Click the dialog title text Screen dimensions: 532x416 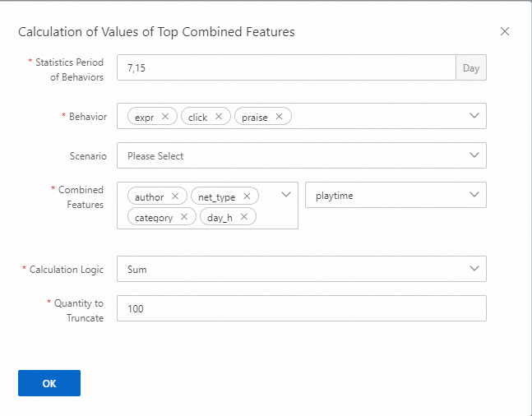click(x=156, y=32)
